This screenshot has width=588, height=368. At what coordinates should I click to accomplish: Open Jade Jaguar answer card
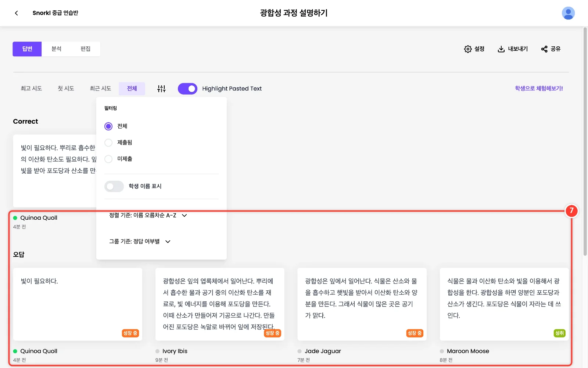[362, 304]
